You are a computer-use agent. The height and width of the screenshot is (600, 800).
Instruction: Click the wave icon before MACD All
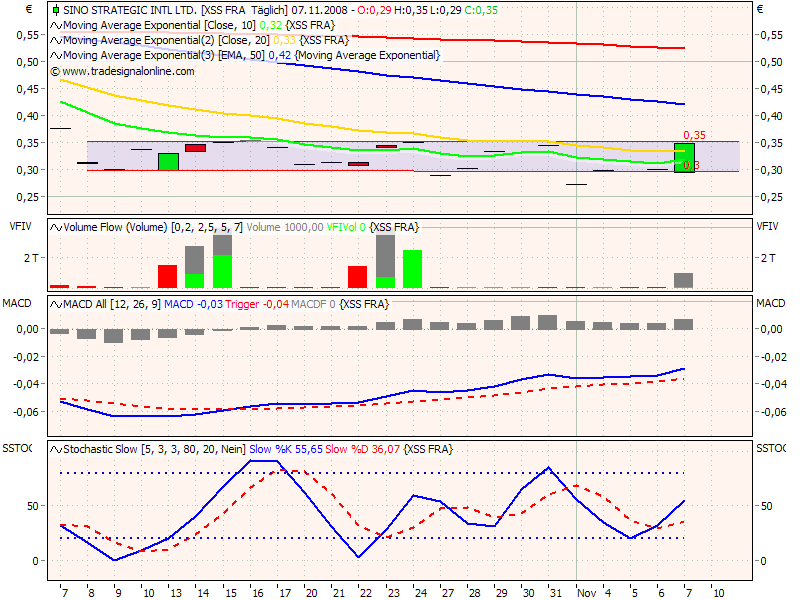(56, 305)
